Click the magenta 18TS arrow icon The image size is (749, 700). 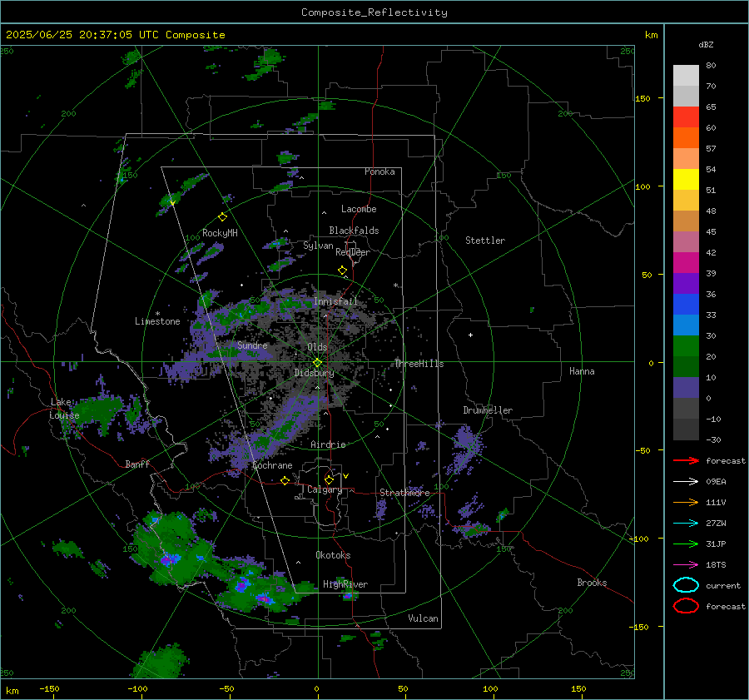pos(686,565)
